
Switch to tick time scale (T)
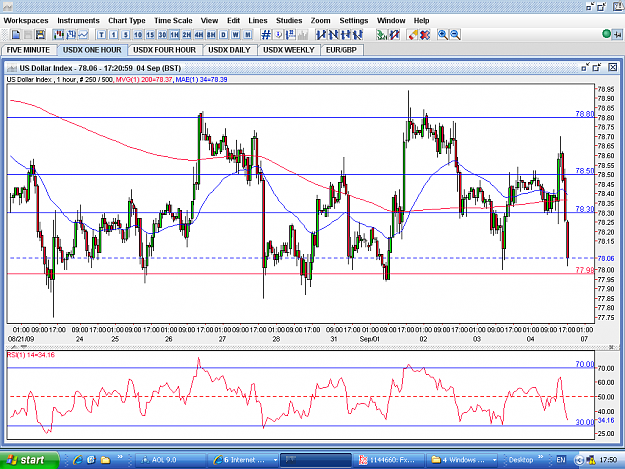(x=101, y=35)
